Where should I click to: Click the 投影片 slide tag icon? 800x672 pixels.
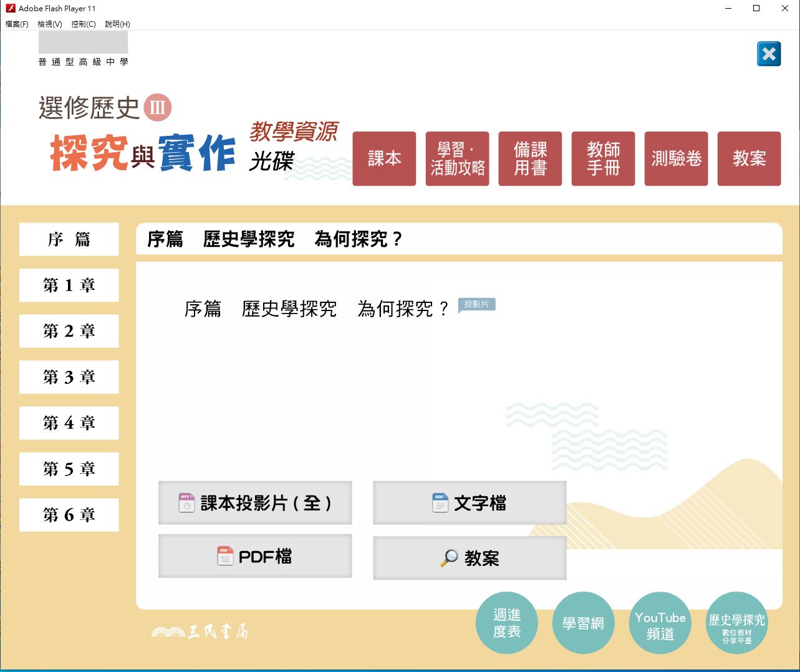click(476, 305)
